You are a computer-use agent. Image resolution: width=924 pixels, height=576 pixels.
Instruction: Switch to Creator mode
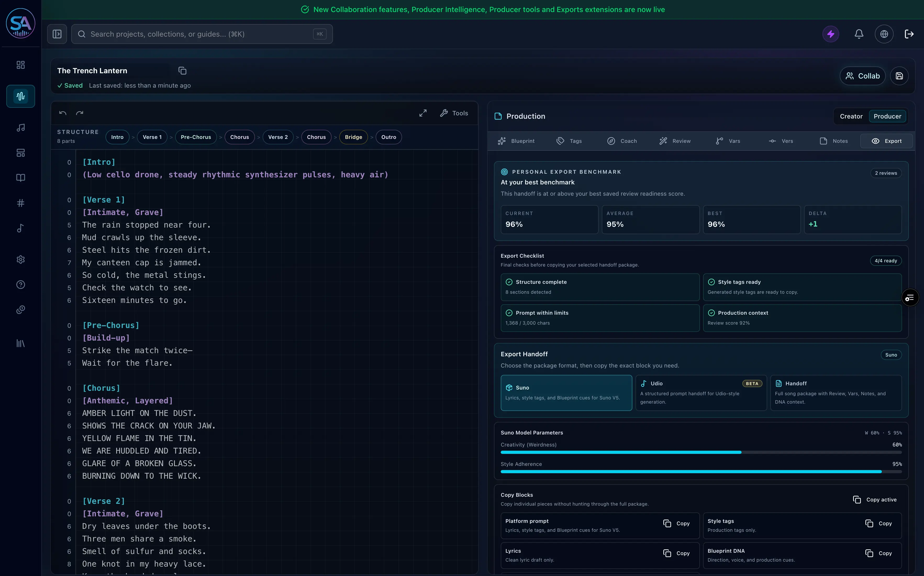pos(851,116)
